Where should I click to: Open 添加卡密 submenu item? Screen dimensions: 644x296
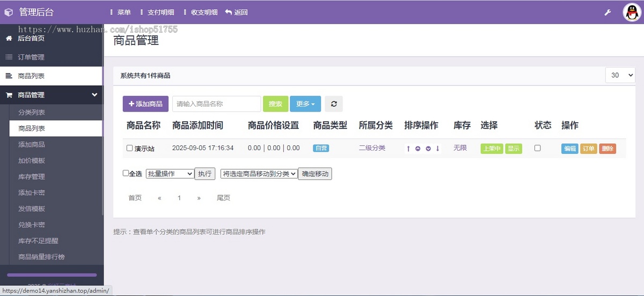click(32, 193)
